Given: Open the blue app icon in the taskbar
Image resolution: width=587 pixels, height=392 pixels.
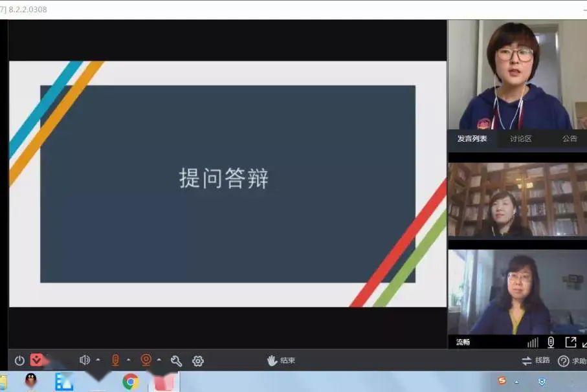Looking at the screenshot, I should (64, 382).
